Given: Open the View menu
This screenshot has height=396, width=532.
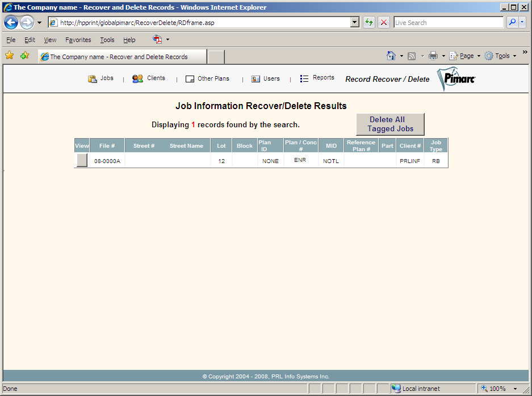Looking at the screenshot, I should pos(50,40).
